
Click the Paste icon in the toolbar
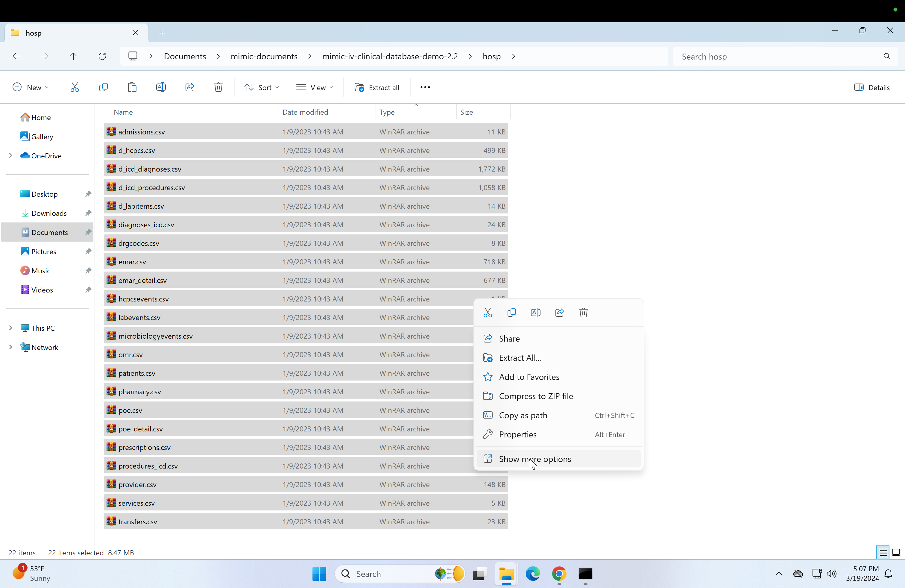click(132, 87)
